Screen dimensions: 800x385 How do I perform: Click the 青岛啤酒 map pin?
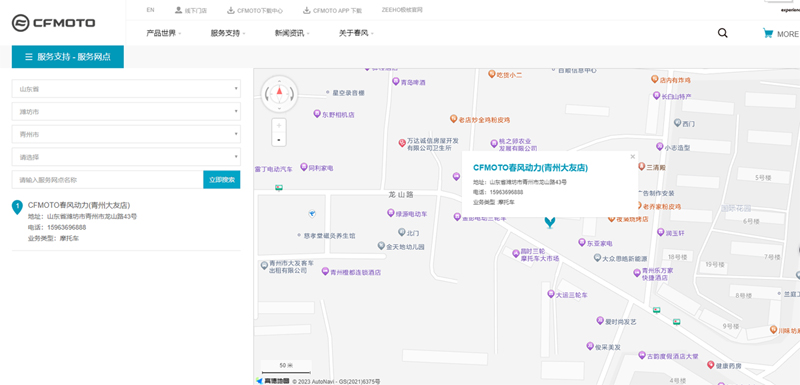tap(395, 82)
